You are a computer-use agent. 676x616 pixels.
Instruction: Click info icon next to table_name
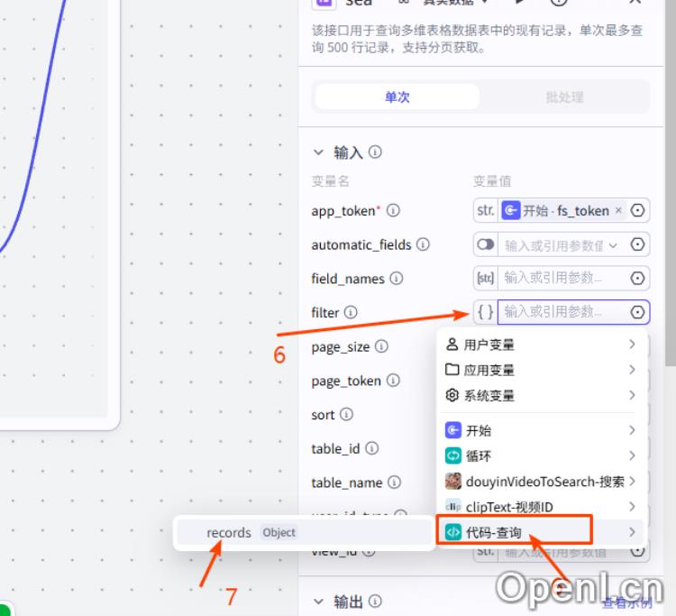click(x=394, y=482)
